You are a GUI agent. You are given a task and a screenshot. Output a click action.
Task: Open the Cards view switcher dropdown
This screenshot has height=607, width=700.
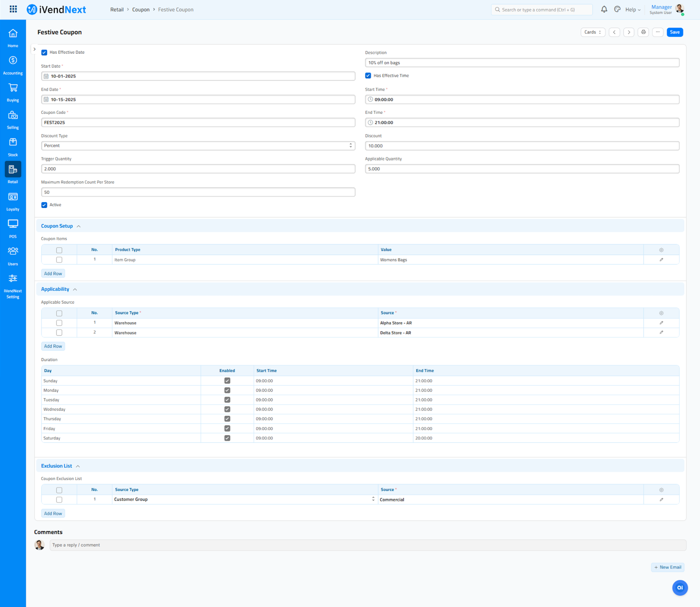[x=593, y=32]
